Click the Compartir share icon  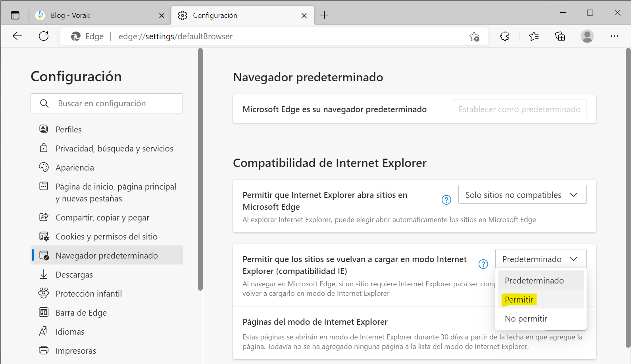[44, 217]
